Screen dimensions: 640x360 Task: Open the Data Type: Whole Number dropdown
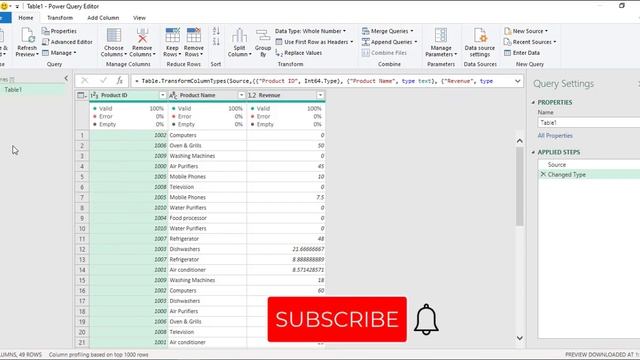(310, 31)
